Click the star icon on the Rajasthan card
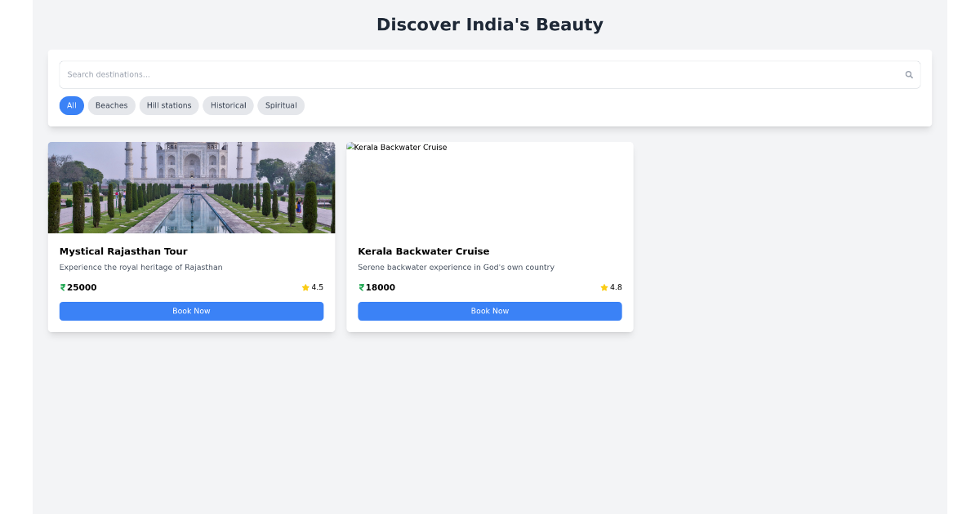The image size is (980, 514). [x=305, y=287]
